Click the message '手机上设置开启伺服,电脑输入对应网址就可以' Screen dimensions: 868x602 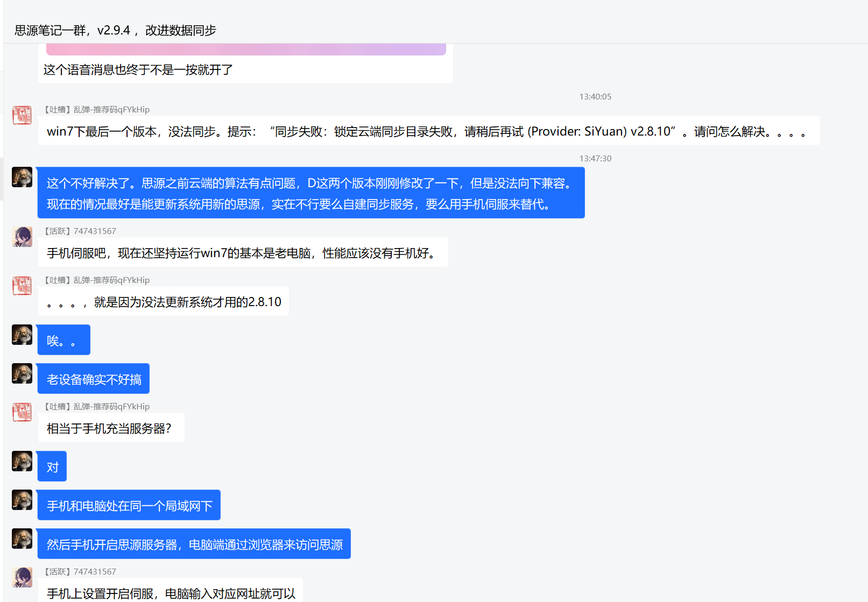[170, 591]
